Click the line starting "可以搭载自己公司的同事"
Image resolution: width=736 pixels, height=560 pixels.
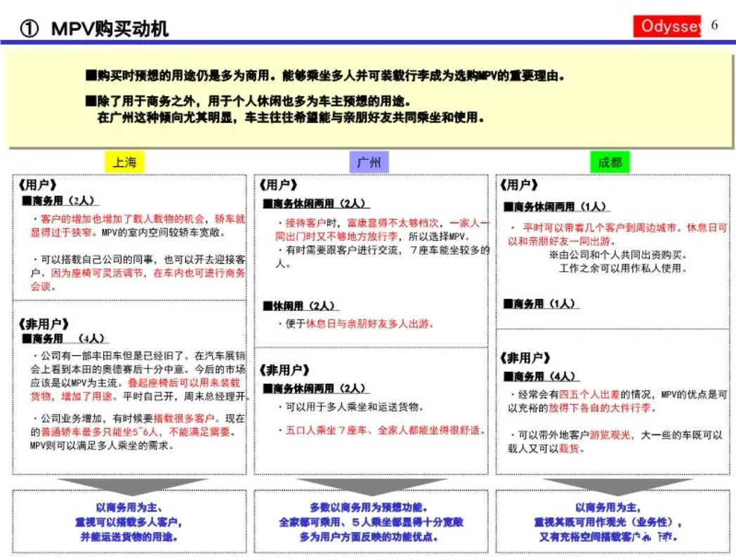pyautogui.click(x=139, y=260)
